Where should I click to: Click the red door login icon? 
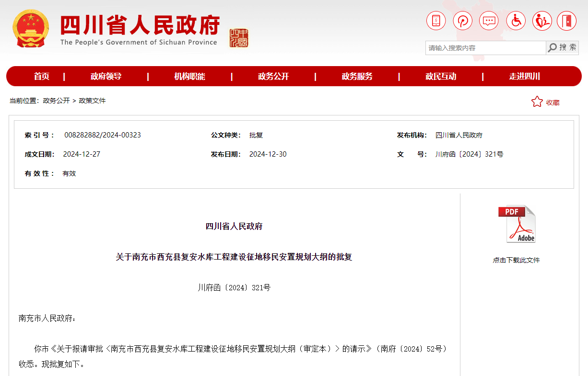567,21
